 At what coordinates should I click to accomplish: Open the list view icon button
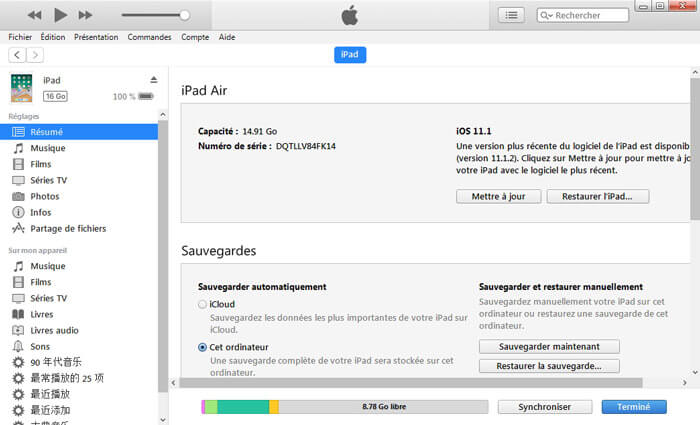pos(511,16)
